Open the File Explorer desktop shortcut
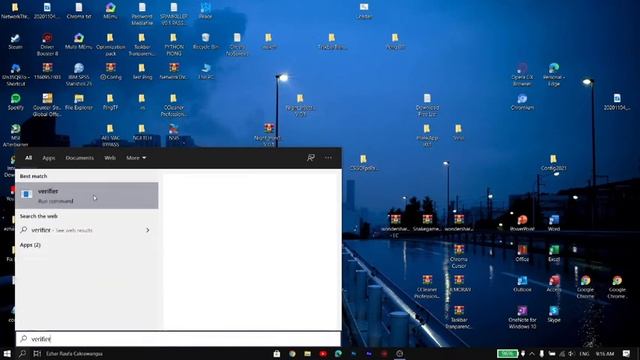This screenshot has height=360, width=640. (x=79, y=102)
